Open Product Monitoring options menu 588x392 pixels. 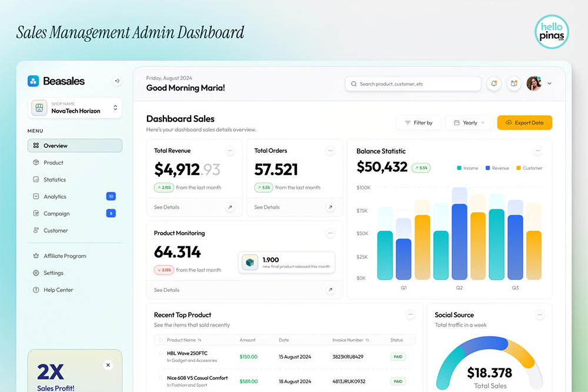click(330, 233)
